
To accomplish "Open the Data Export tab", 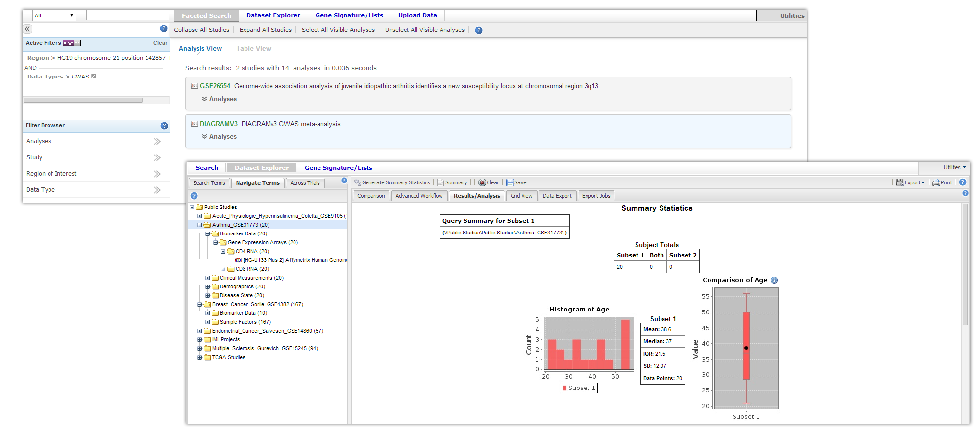I will tap(557, 196).
